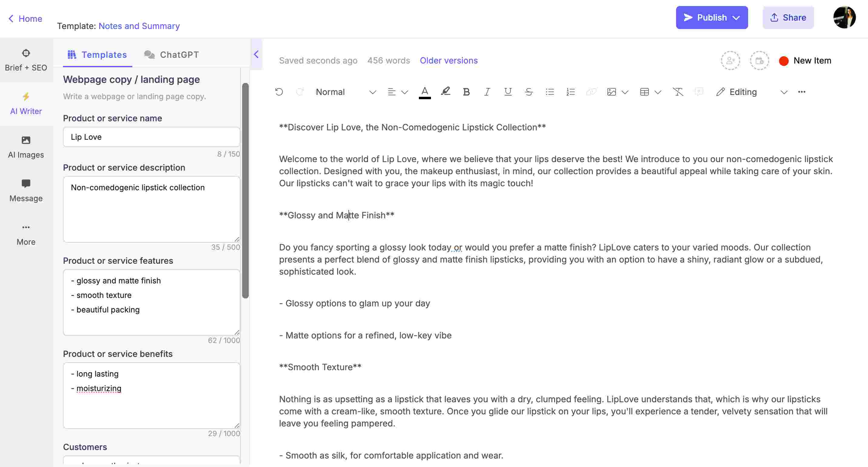Screen dimensions: 868x467
Task: Switch to the Templates tab
Action: (97, 54)
